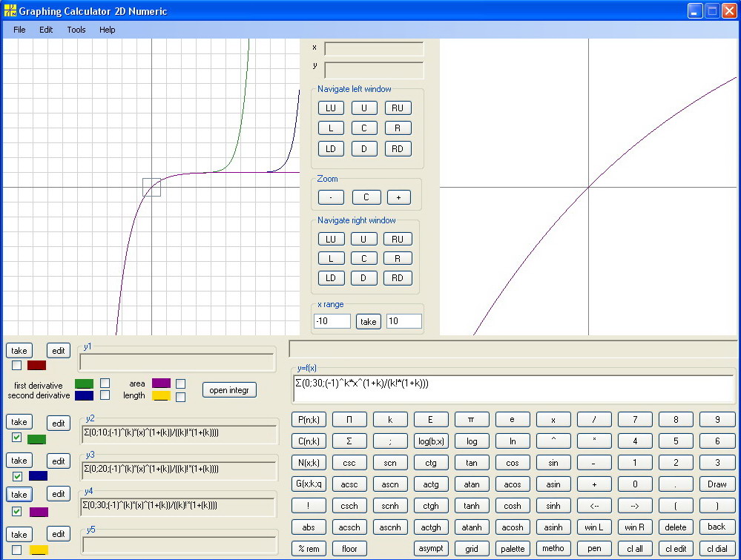
Task: Click the win L button
Action: click(x=594, y=527)
